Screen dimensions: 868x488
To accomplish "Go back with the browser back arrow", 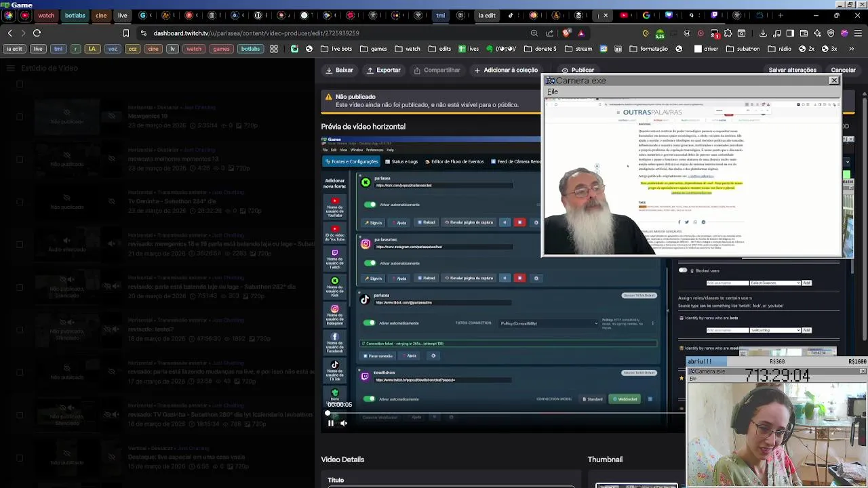I will click(9, 33).
